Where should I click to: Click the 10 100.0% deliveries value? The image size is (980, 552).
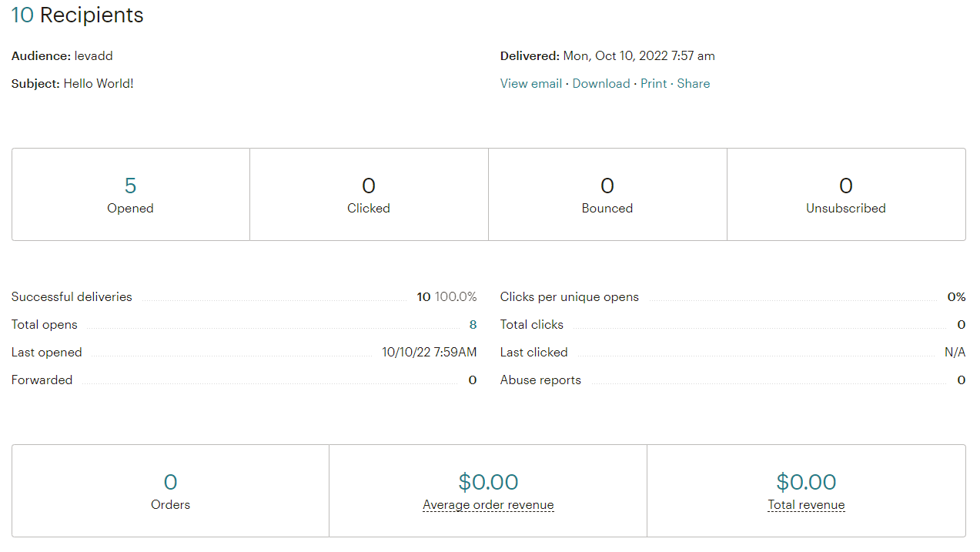[x=447, y=297]
